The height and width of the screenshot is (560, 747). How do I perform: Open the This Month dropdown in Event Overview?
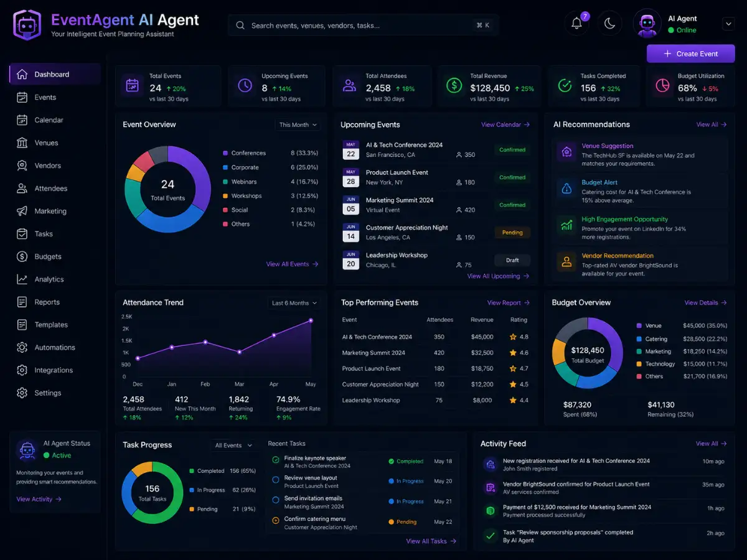click(x=298, y=125)
